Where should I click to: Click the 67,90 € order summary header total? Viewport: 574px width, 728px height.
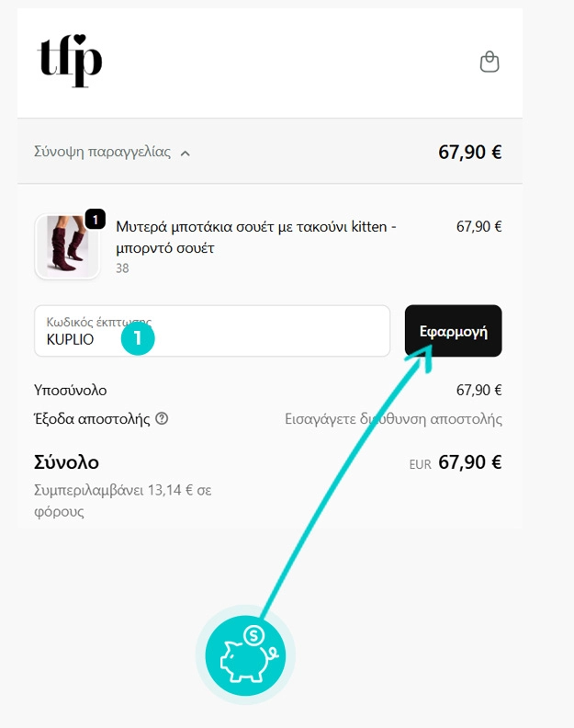469,153
